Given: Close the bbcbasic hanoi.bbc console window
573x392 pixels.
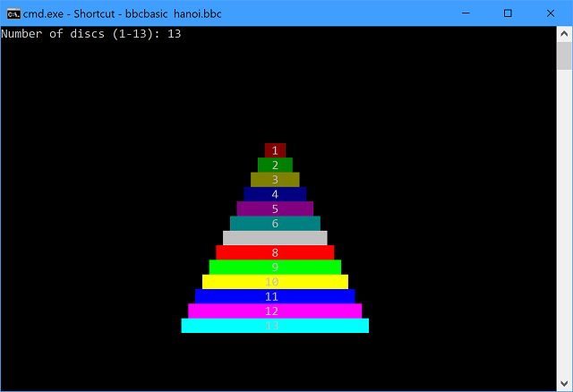Looking at the screenshot, I should click(x=550, y=13).
